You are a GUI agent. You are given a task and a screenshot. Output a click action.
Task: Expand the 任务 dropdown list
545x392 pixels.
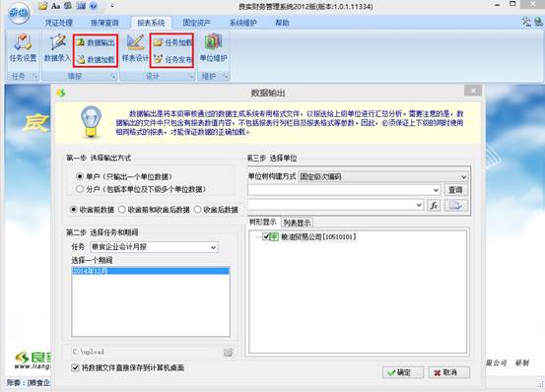(213, 247)
